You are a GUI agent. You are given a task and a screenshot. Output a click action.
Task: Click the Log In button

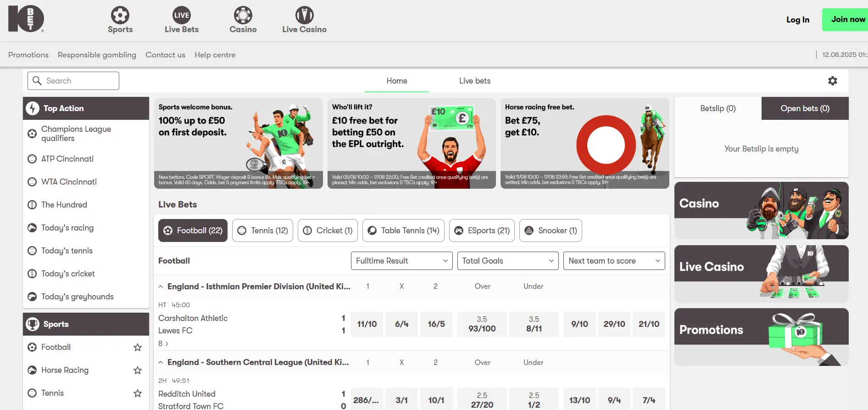[798, 20]
